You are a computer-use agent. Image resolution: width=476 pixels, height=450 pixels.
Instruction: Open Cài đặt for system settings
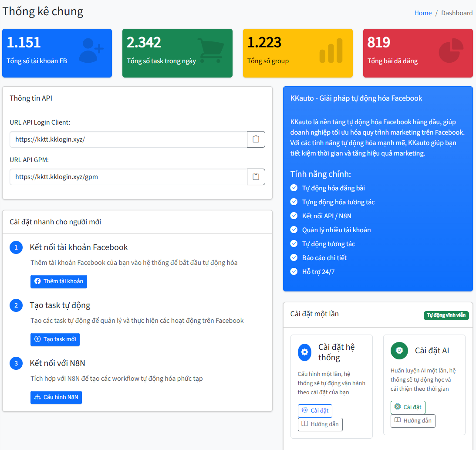click(315, 411)
